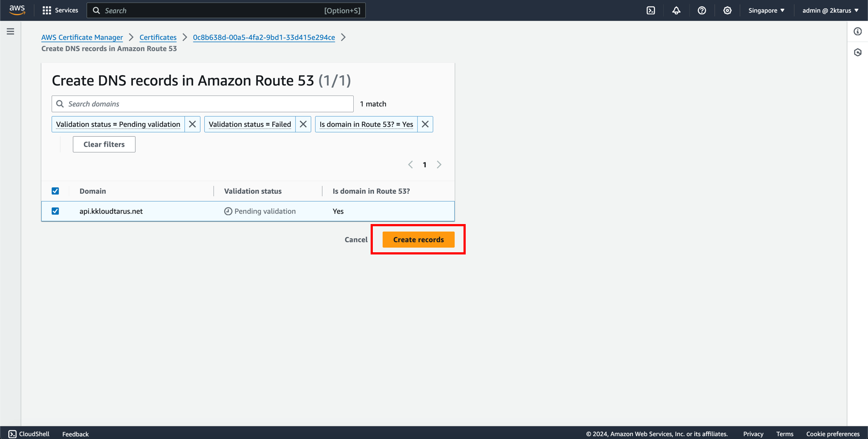Click the Yes value in Route 53 column
This screenshot has height=439, width=868.
(338, 211)
